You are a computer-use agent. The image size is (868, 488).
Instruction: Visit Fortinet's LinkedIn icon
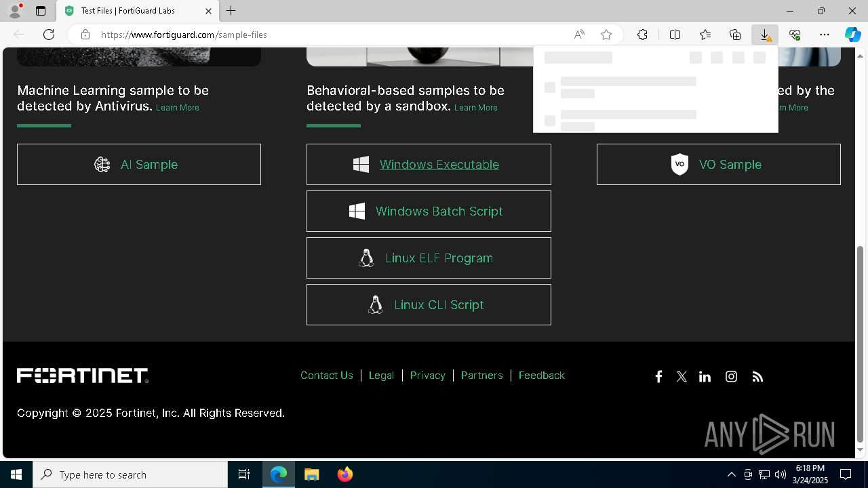(705, 377)
